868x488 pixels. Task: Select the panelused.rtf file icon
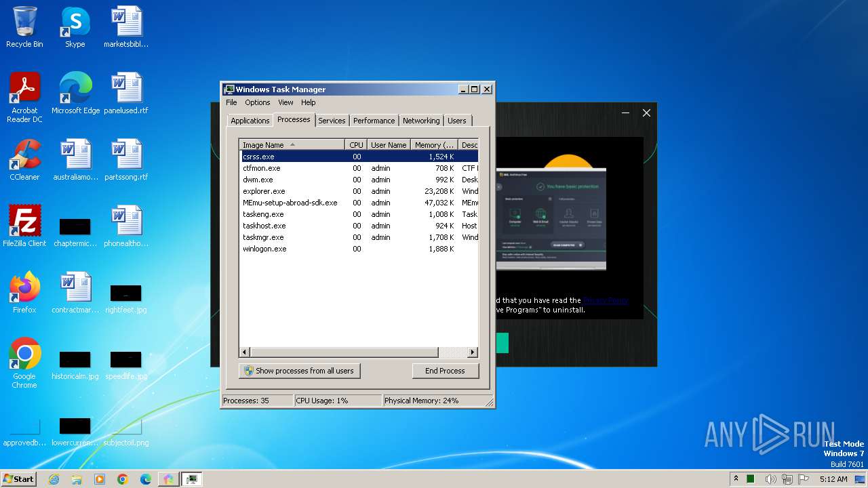tap(126, 94)
